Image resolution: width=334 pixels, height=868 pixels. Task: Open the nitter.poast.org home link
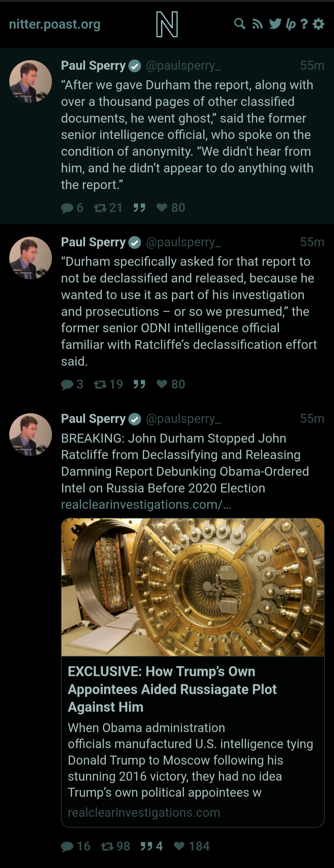55,24
